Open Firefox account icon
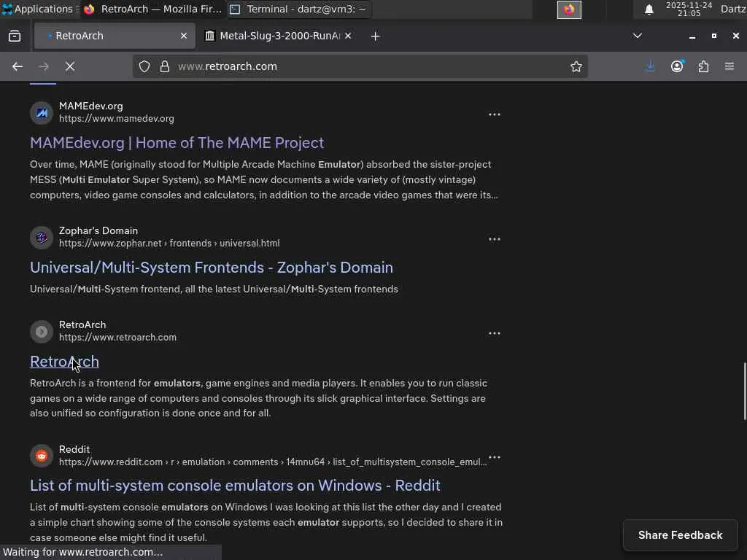This screenshot has width=747, height=560. pyautogui.click(x=677, y=66)
